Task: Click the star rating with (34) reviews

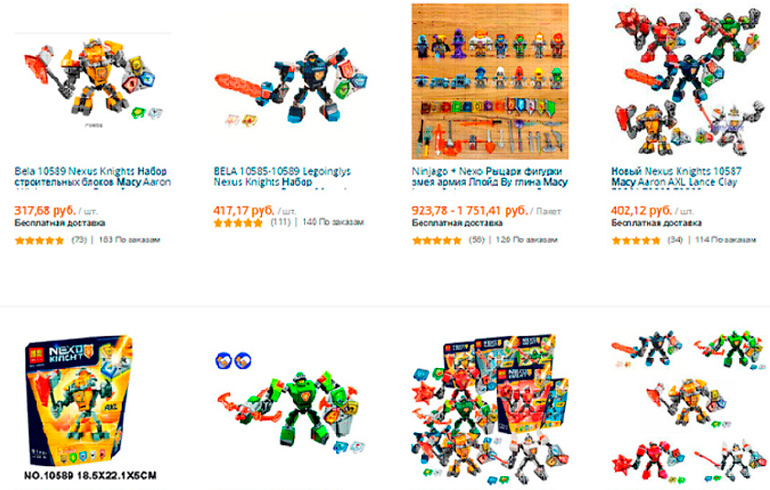Action: click(636, 241)
